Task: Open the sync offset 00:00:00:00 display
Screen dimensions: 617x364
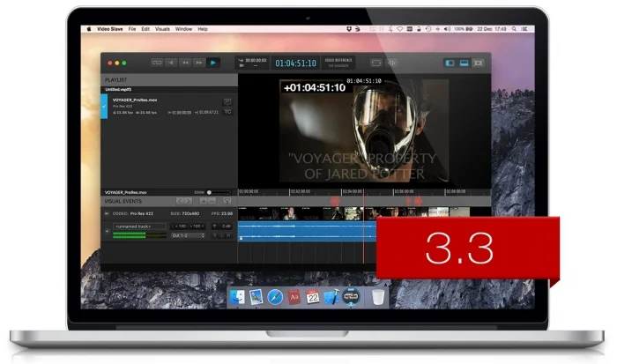Action: click(x=252, y=63)
